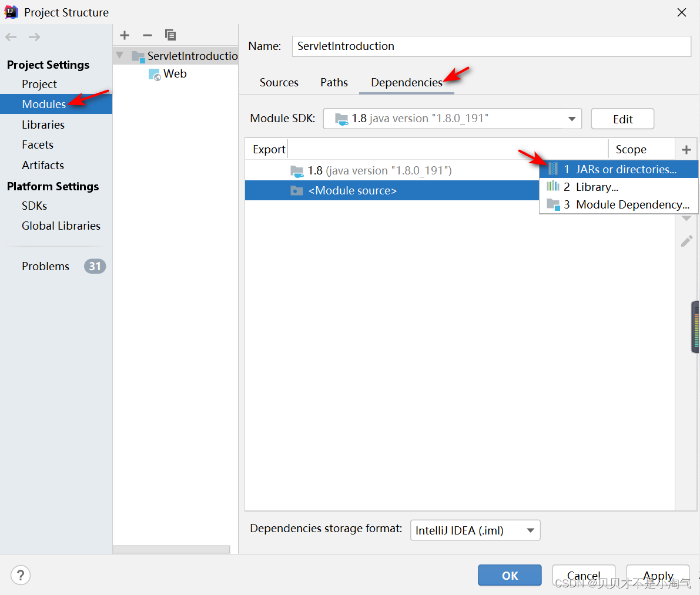Switch to the Paths tab
Viewport: 700px width, 595px height.
click(334, 82)
